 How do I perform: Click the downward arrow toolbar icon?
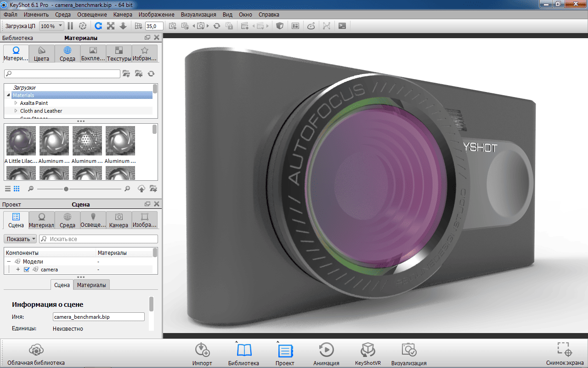pos(123,26)
